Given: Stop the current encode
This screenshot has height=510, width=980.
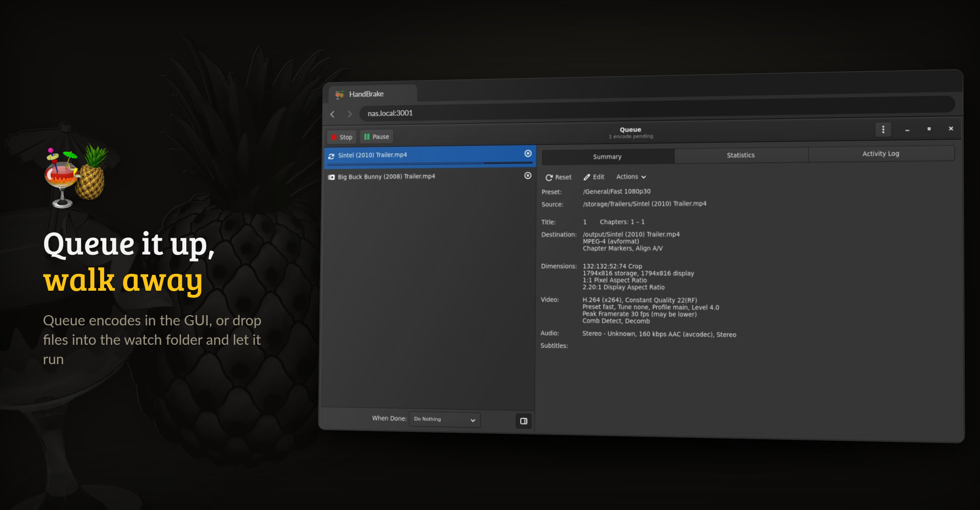Looking at the screenshot, I should (x=341, y=137).
